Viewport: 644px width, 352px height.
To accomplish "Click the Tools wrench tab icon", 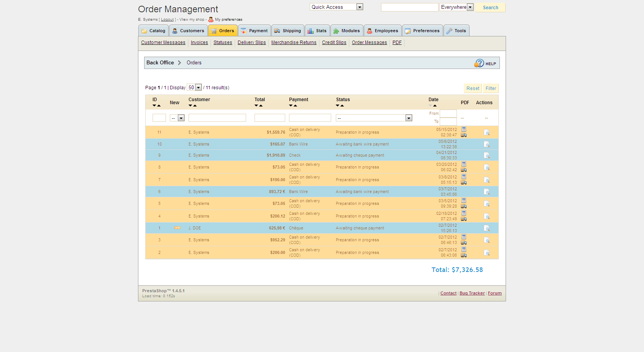I will pyautogui.click(x=449, y=30).
